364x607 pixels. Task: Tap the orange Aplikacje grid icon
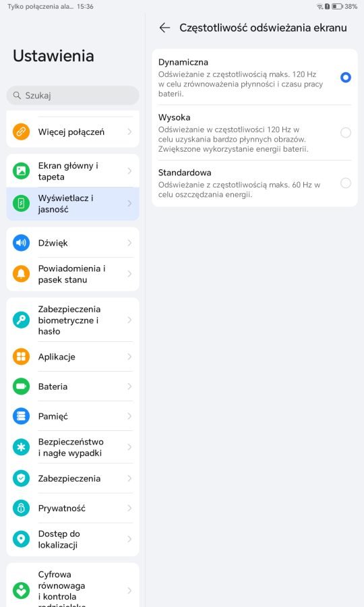click(21, 357)
